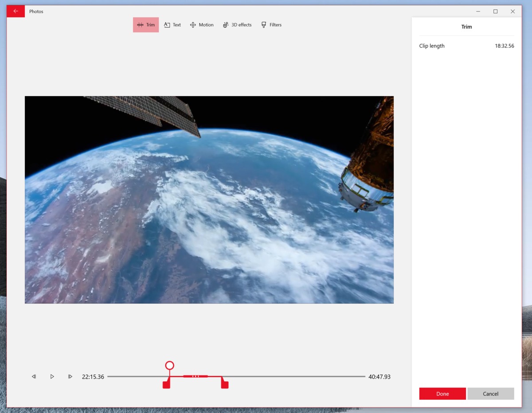Open the Text tool
Image resolution: width=532 pixels, height=413 pixels.
(172, 25)
